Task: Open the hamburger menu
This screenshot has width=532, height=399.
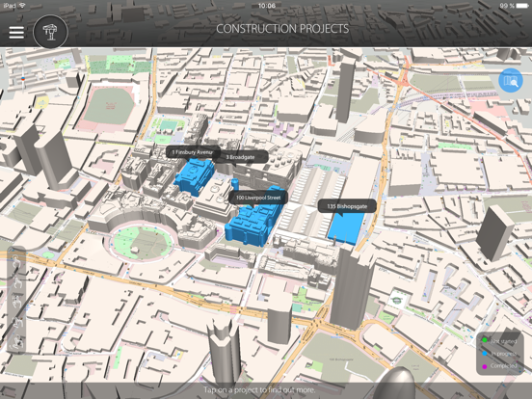Action: (x=16, y=32)
